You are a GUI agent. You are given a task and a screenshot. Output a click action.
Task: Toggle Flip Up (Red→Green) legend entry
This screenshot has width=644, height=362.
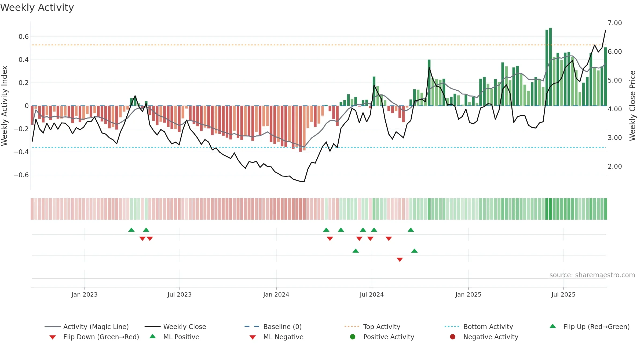[589, 327]
